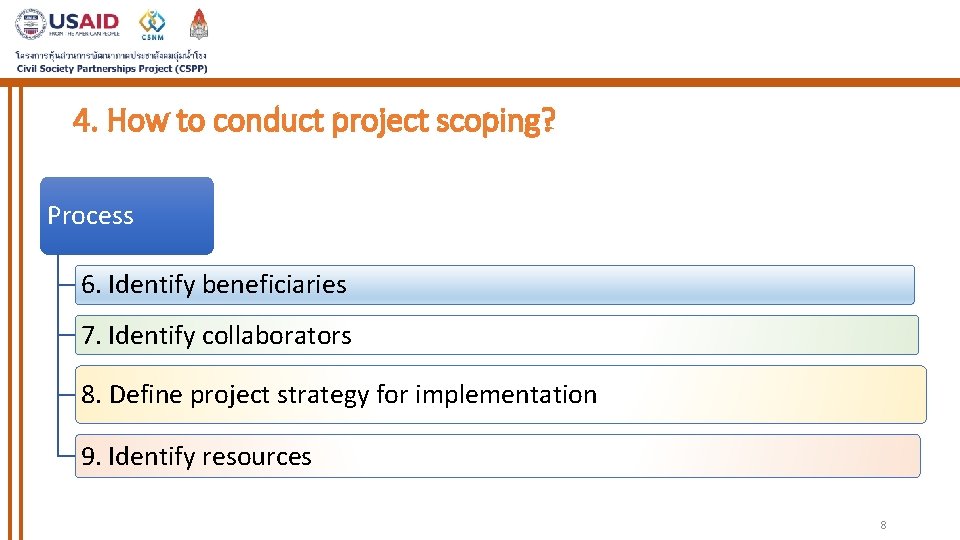Click the CSNM label under the logo
This screenshot has width=960, height=540.
(x=152, y=37)
